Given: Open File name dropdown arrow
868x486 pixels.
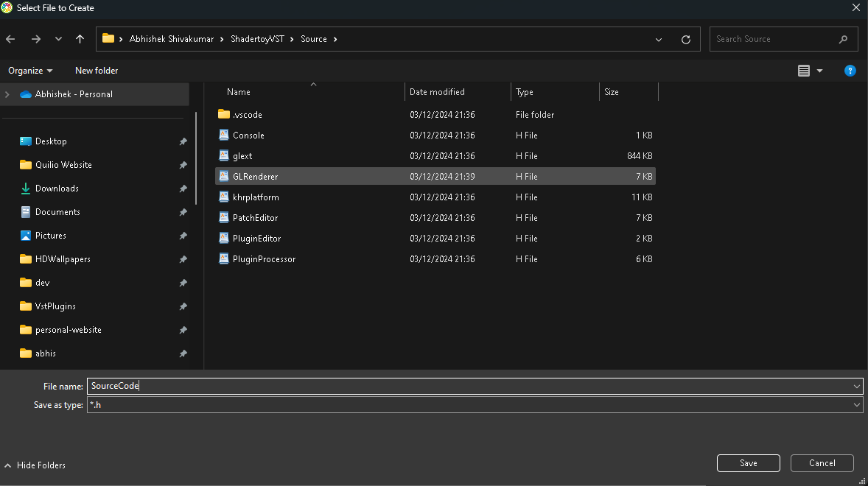Looking at the screenshot, I should (x=856, y=387).
